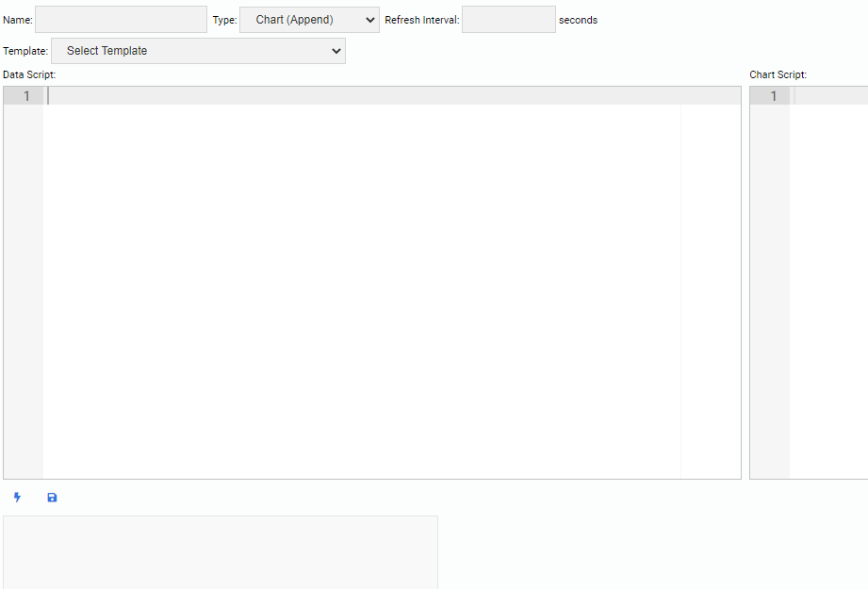This screenshot has width=868, height=589.
Task: Click the seconds label beside Refresh Interval
Action: point(578,20)
